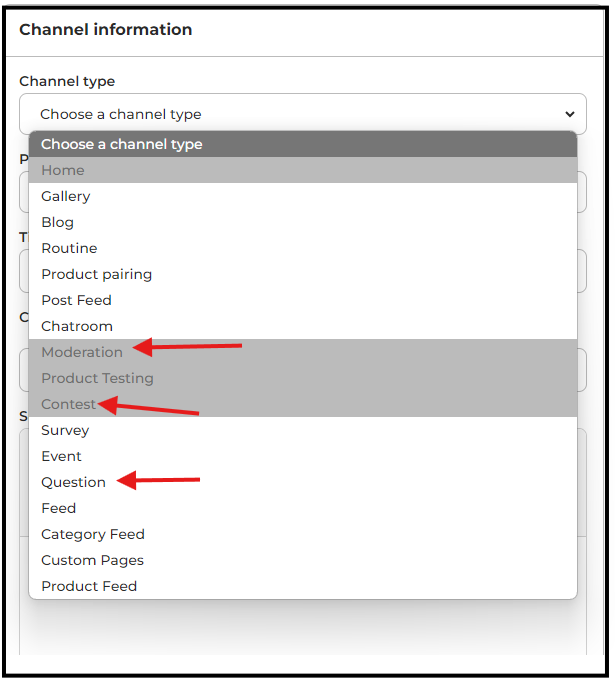Choose Product pairing from the list
Viewport: 615px width, 679px height.
[97, 274]
